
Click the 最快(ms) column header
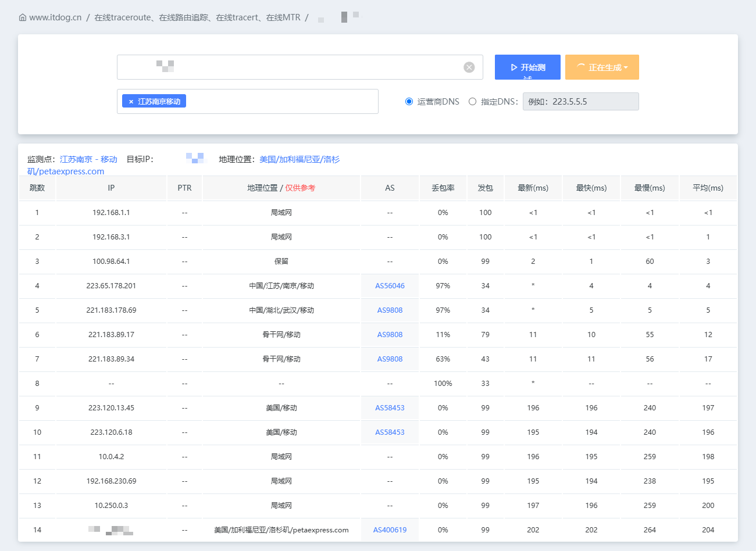pos(591,188)
